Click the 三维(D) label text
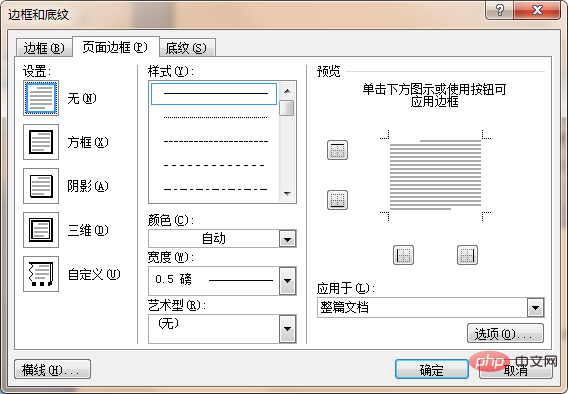 [88, 230]
